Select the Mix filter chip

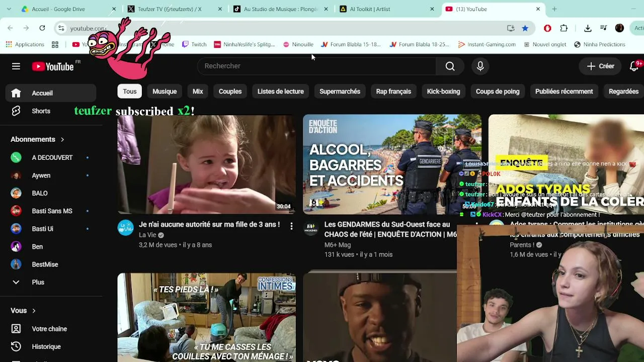coord(198,92)
